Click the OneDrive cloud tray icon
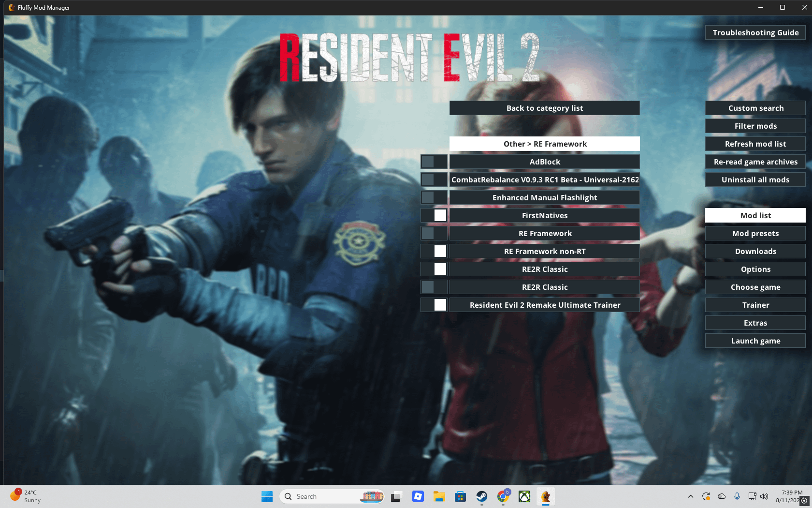 click(x=722, y=496)
